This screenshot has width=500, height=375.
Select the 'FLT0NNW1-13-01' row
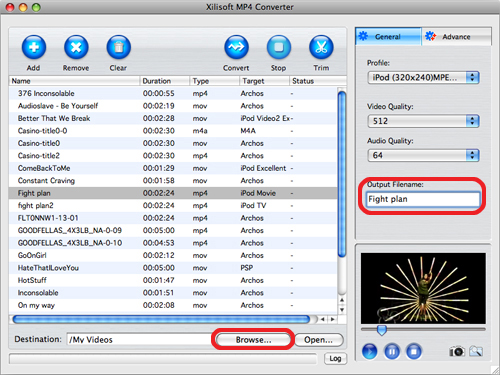coord(173,218)
